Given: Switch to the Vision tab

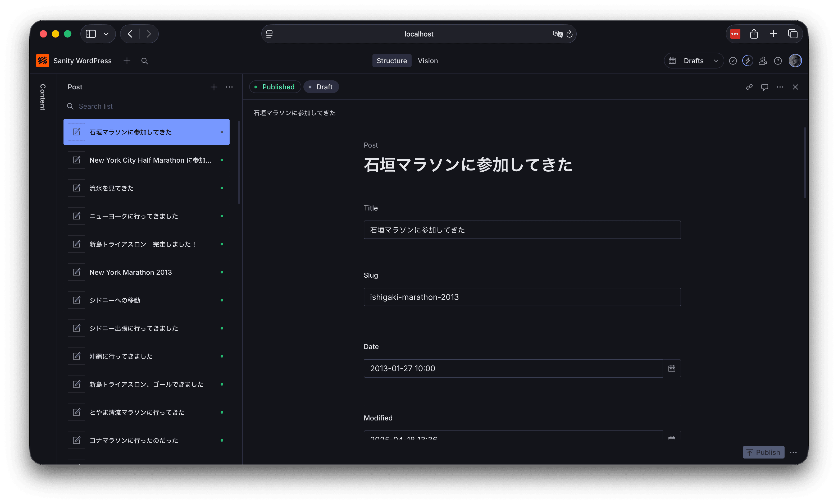Looking at the screenshot, I should pos(427,61).
